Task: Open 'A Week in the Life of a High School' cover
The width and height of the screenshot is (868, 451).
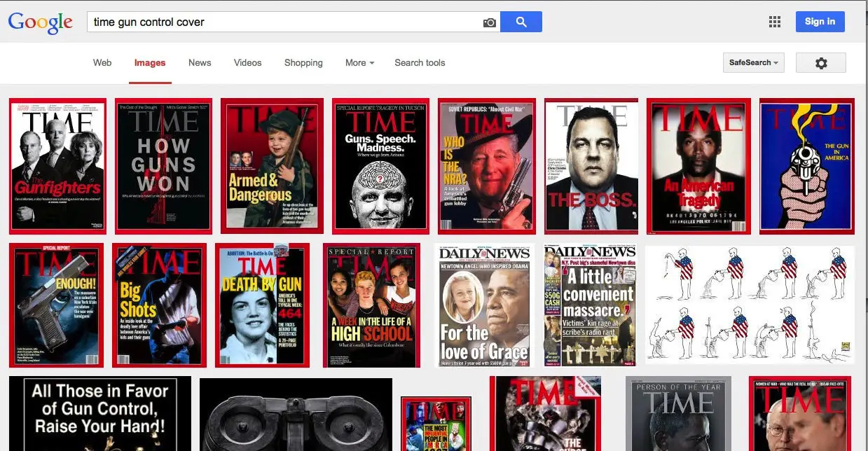Action: coord(371,305)
